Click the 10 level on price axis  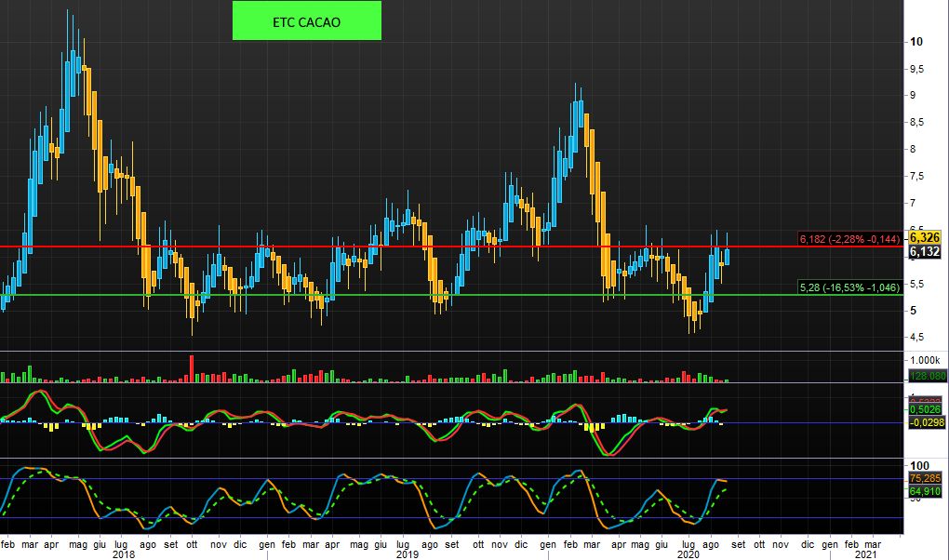(x=916, y=42)
